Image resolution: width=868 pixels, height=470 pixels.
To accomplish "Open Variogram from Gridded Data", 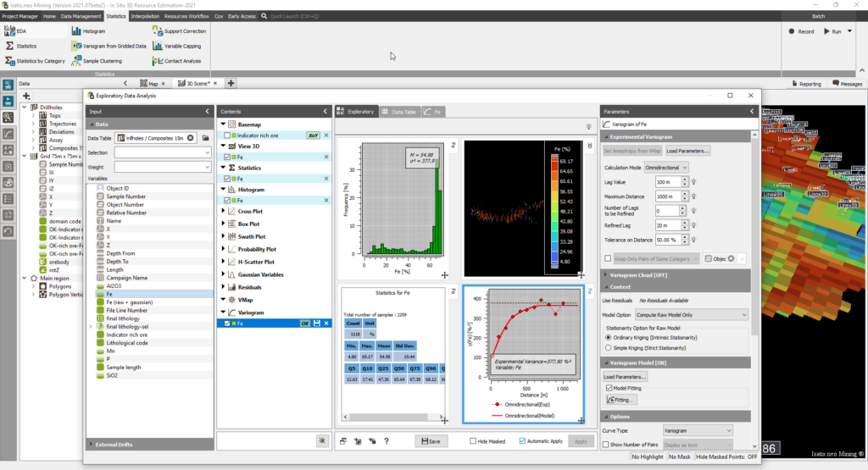I will pos(109,46).
